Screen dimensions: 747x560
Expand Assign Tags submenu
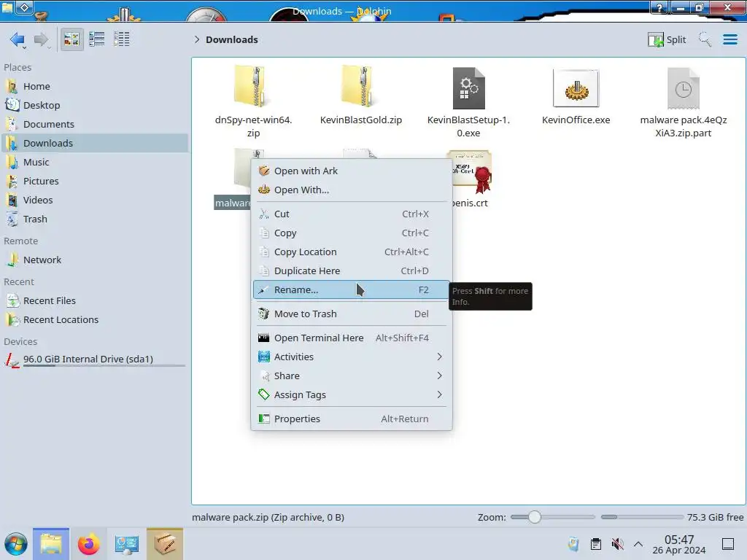click(351, 395)
